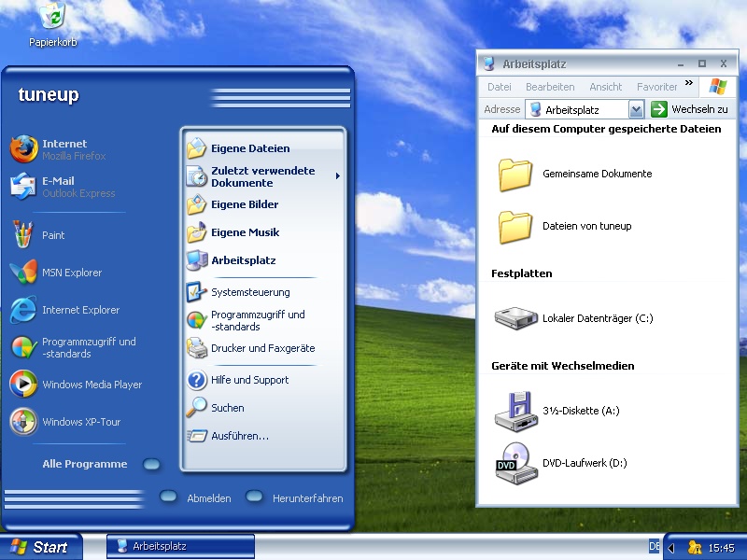Launch Mozilla Firefox from Internet entry
The width and height of the screenshot is (747, 560).
click(58, 149)
